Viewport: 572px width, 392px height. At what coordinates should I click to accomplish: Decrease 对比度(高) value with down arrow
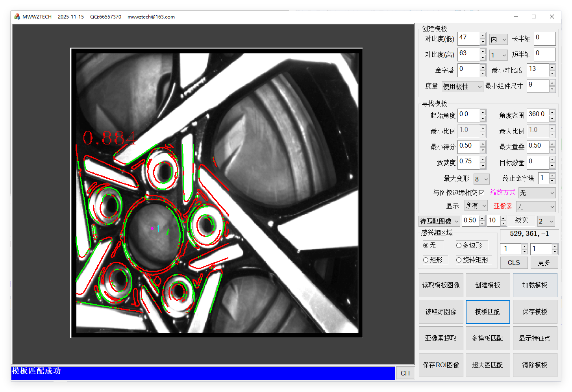[x=483, y=57]
